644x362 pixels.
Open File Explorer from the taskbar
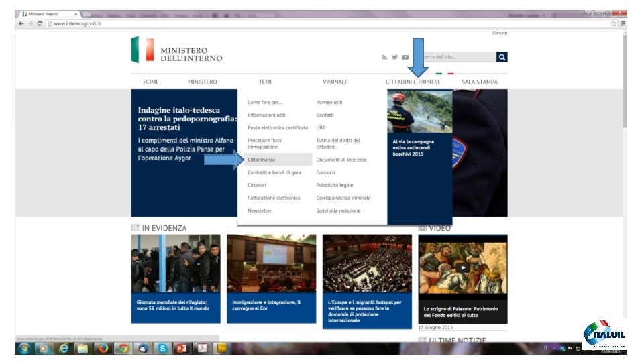coord(83,349)
